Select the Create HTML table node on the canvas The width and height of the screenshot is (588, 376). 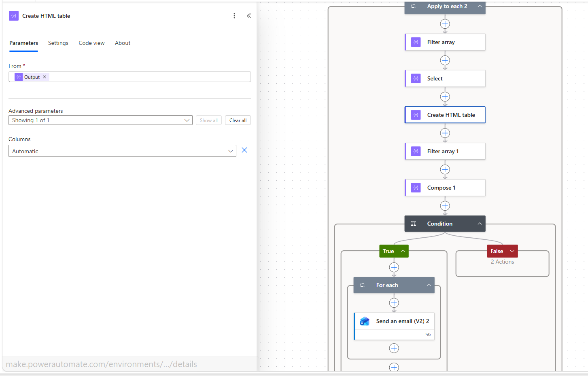[x=445, y=115]
